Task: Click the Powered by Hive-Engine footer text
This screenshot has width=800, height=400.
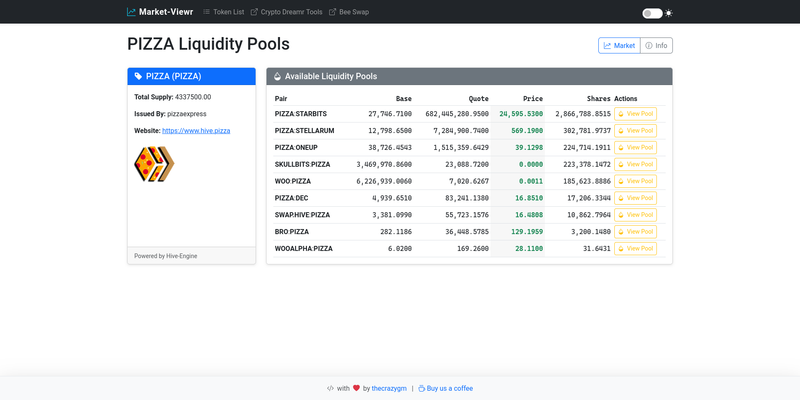Action: tap(165, 256)
